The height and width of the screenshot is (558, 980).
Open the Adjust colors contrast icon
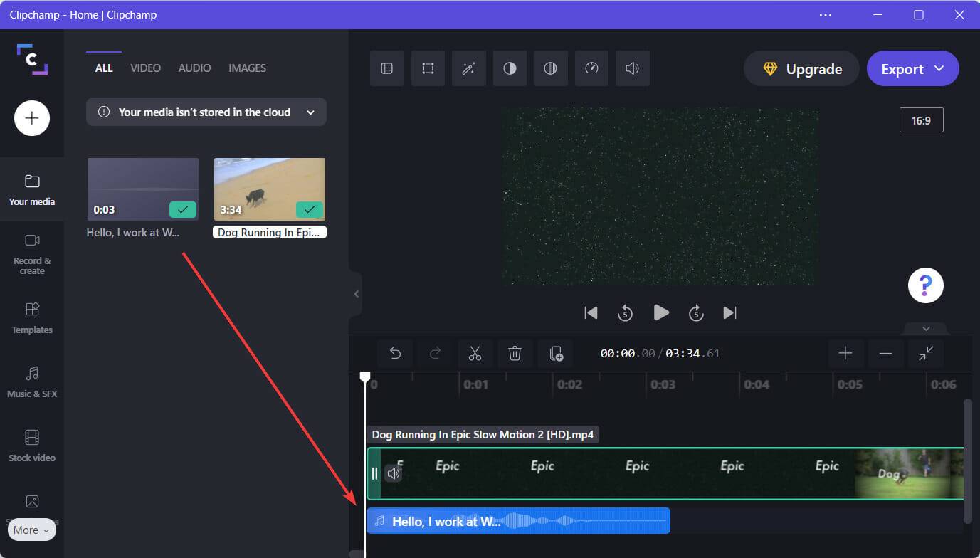[x=510, y=68]
